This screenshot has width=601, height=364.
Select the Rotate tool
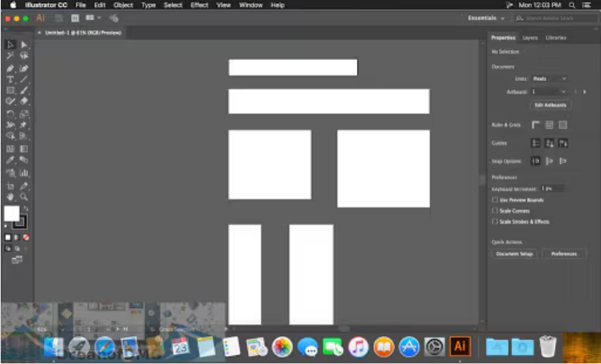(x=10, y=114)
